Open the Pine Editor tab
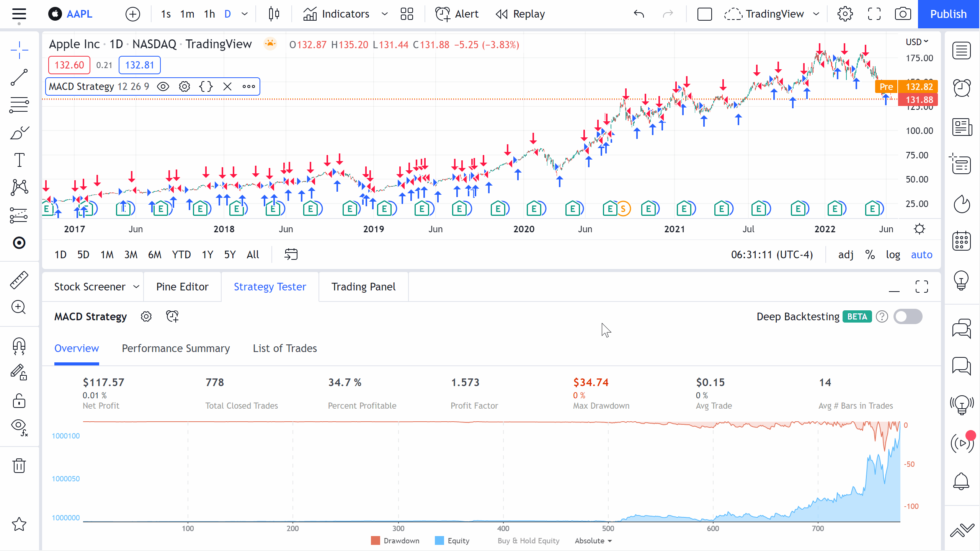The height and width of the screenshot is (551, 980). [182, 286]
